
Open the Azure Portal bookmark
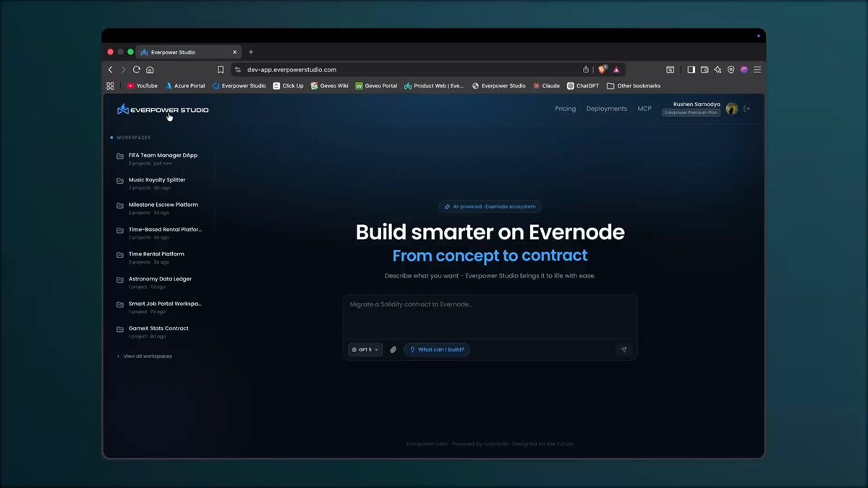(185, 85)
